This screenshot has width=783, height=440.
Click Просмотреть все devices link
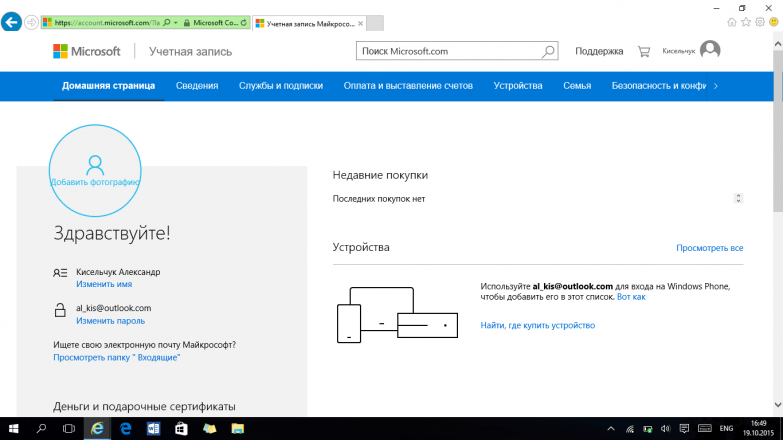[x=710, y=248]
